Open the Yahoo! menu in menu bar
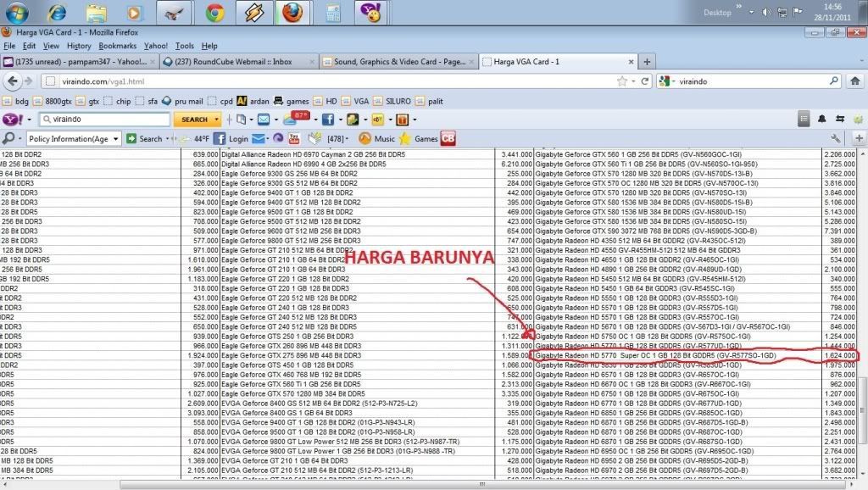The width and height of the screenshot is (868, 490). click(156, 46)
